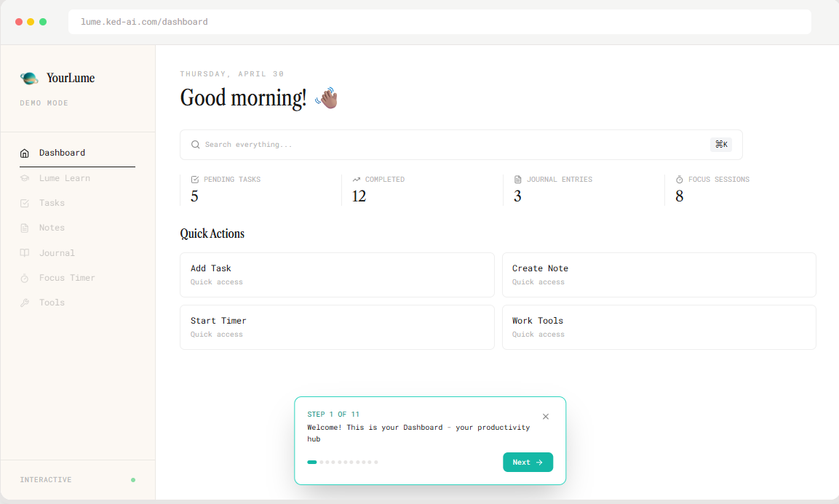Click the browser address bar URL
This screenshot has width=839, height=504.
[x=145, y=22]
